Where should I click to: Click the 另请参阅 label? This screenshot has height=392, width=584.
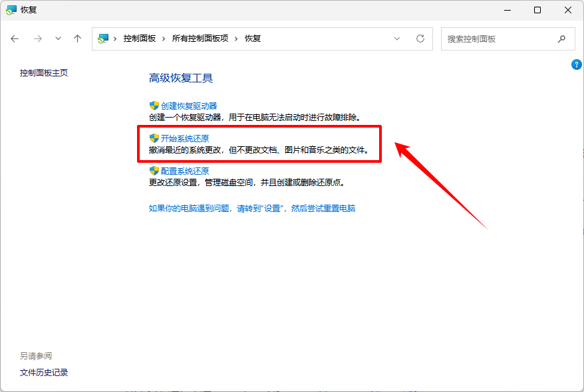[36, 356]
